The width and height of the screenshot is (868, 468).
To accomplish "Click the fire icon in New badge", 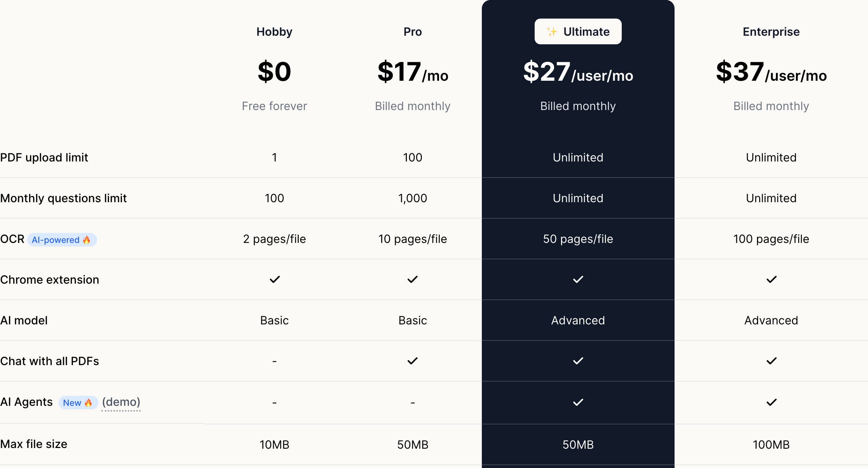I will pyautogui.click(x=88, y=403).
